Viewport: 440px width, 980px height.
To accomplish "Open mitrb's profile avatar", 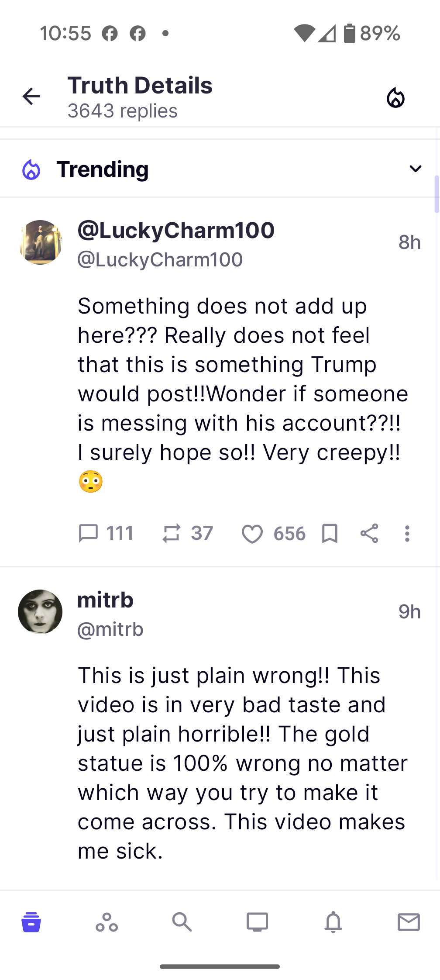I will click(40, 612).
